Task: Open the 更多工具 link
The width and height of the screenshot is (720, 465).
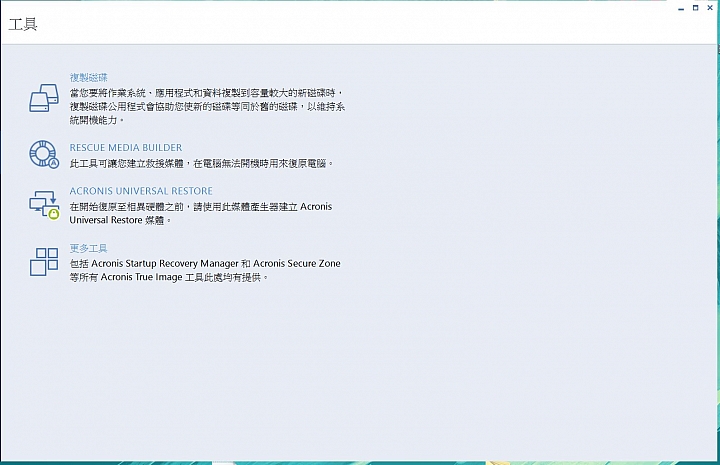Action: (x=89, y=248)
